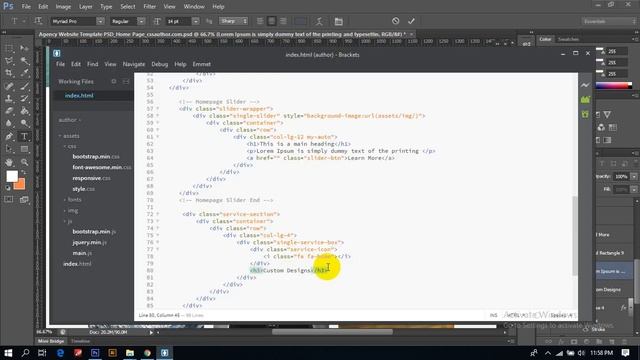640x360 pixels.
Task: Open Brackets Navigate menu
Action: tap(134, 64)
